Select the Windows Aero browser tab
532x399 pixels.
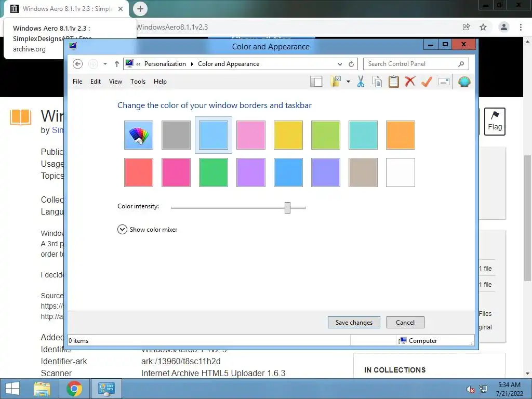click(x=66, y=9)
